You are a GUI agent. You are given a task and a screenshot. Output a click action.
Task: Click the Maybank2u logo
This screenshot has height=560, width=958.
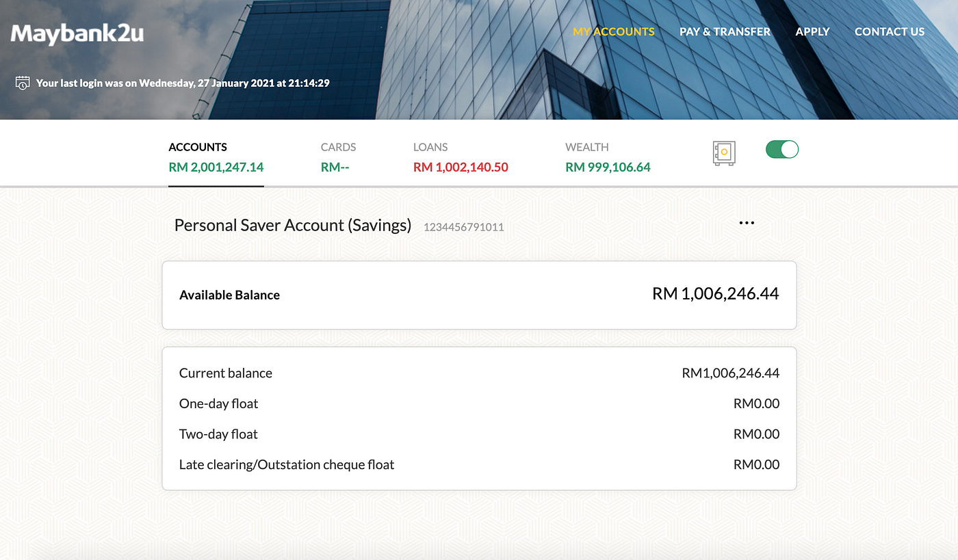pyautogui.click(x=77, y=33)
